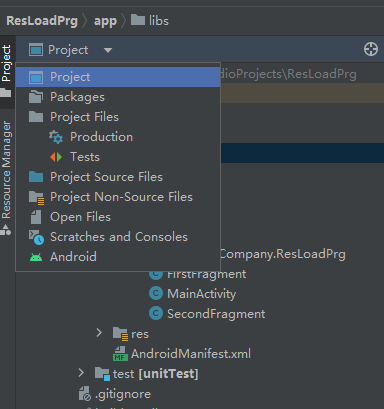Click the Project Non-Source Files folder icon
Screen dimensions: 384x409
[36, 198]
